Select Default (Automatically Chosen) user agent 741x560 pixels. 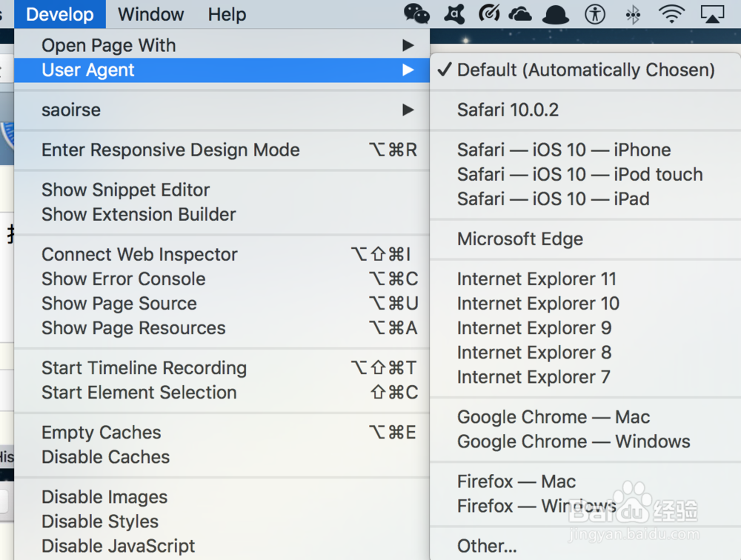(585, 70)
